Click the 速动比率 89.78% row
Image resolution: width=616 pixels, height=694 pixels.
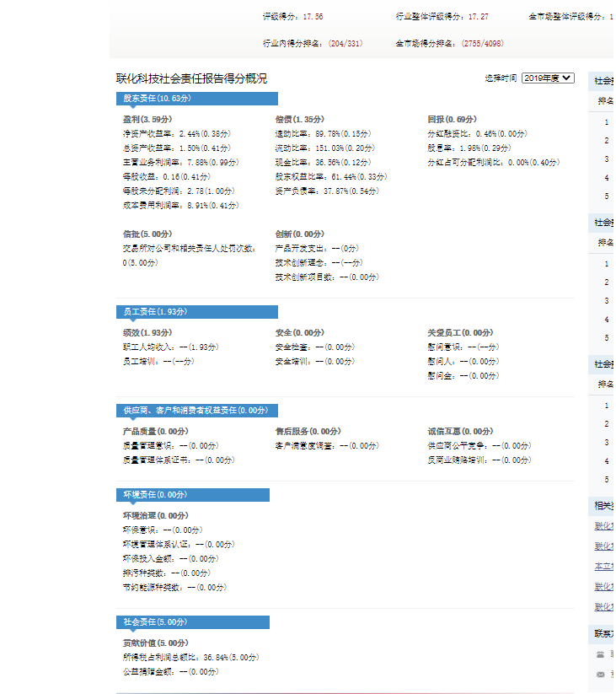click(324, 134)
